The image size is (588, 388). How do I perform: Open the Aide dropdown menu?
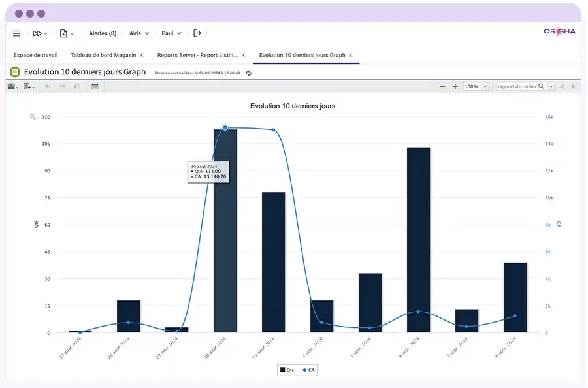139,33
